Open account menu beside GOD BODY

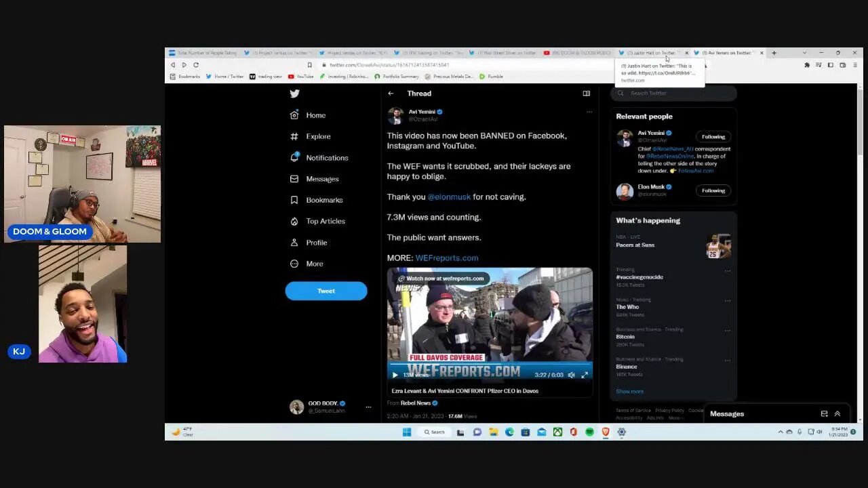point(368,407)
